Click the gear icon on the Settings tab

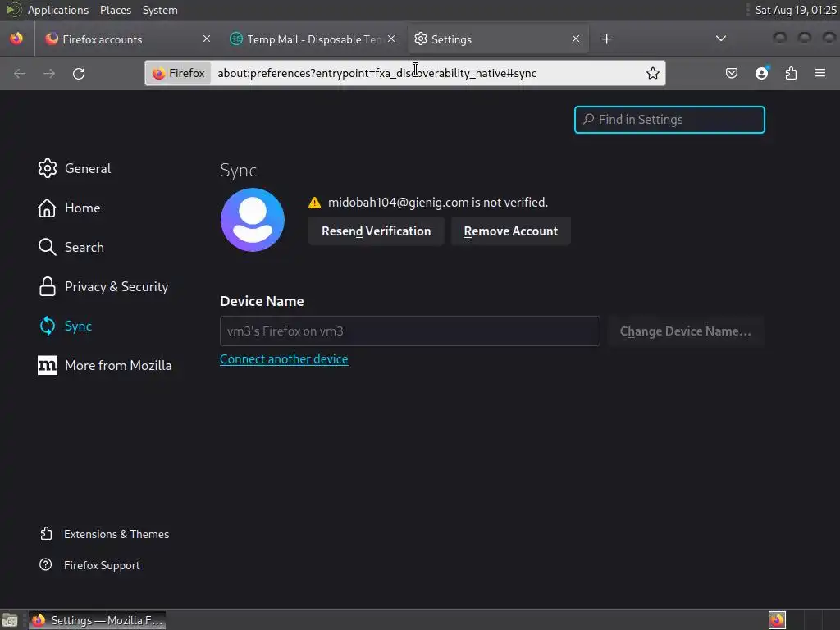click(421, 39)
